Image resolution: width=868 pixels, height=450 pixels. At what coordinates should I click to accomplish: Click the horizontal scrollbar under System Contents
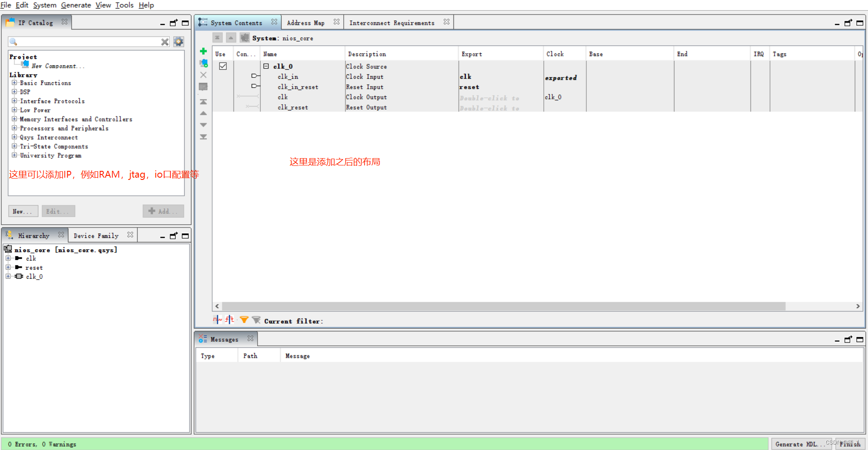pos(499,306)
